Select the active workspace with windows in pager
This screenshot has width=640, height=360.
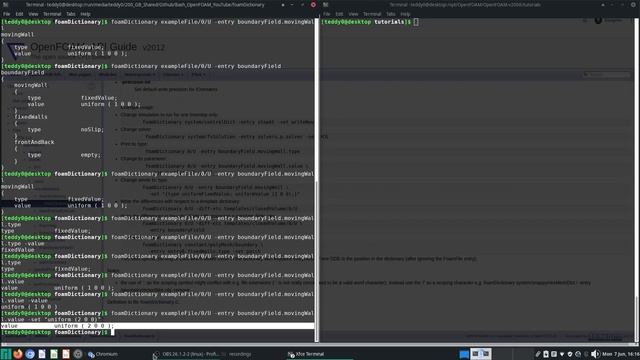tap(480, 354)
